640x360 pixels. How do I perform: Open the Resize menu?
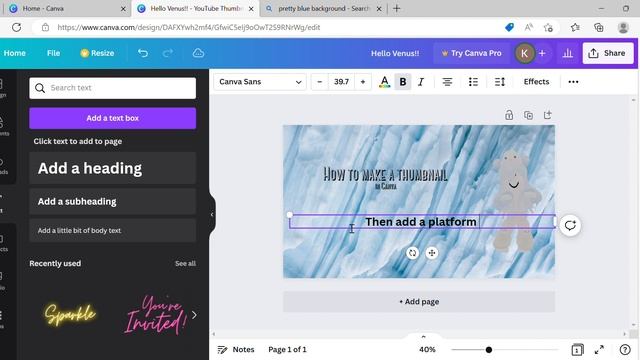pos(97,53)
